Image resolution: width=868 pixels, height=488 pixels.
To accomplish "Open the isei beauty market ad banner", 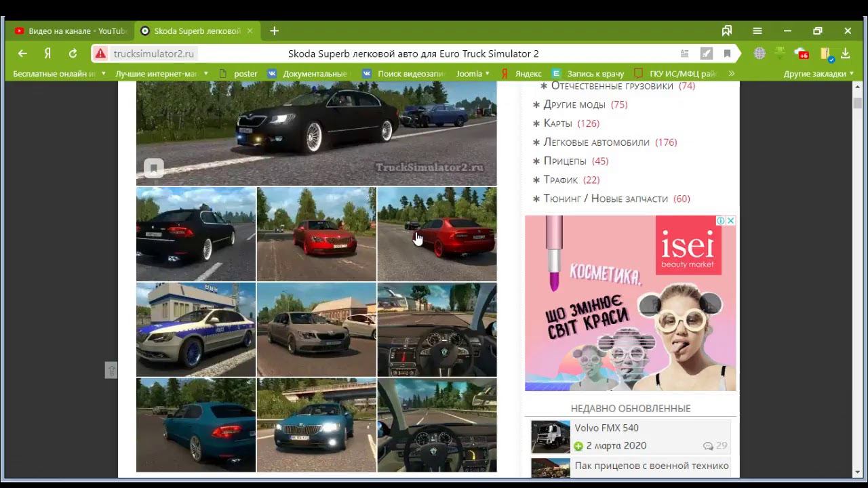I will [x=630, y=303].
